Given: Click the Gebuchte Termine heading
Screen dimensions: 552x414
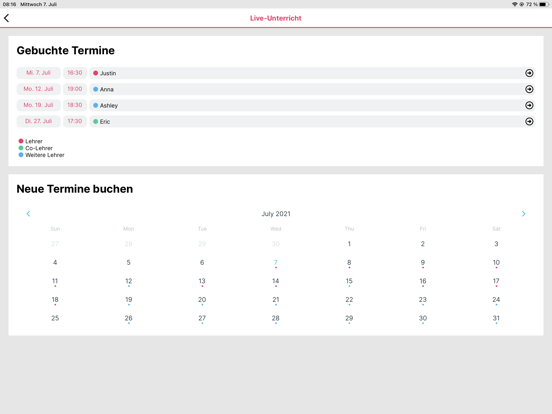Looking at the screenshot, I should (65, 50).
